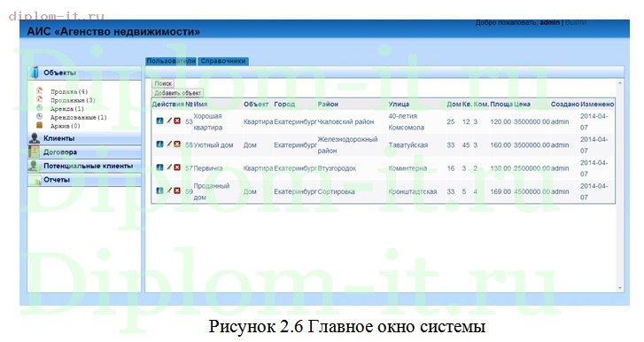This screenshot has height=342, width=644.
Task: Select the Сортировка district cell
Action: [x=336, y=191]
